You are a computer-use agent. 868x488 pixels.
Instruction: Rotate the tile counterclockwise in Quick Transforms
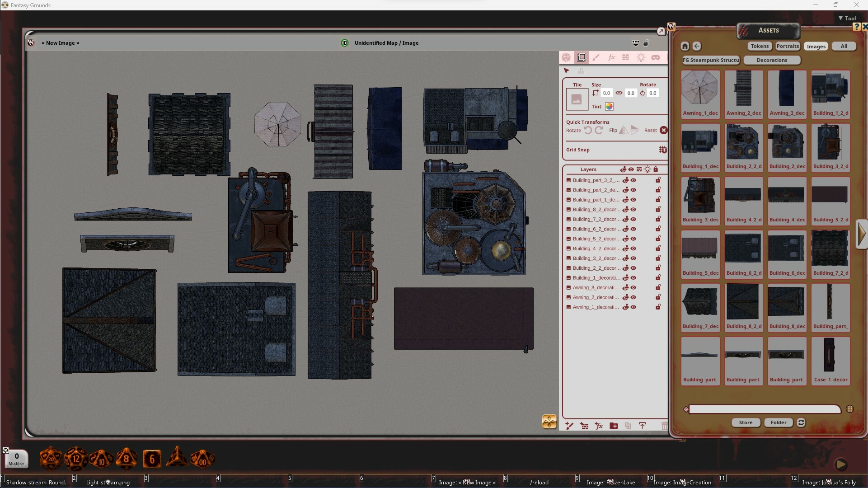coord(588,130)
